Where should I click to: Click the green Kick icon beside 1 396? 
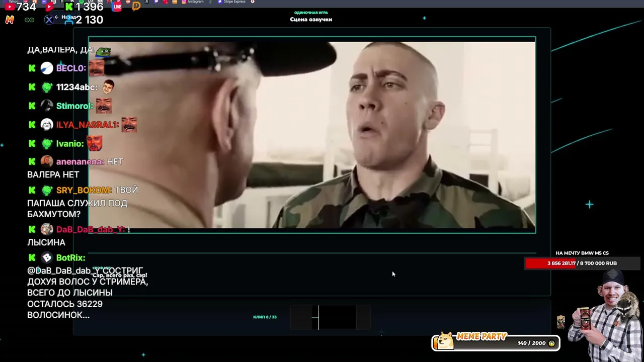(x=69, y=7)
